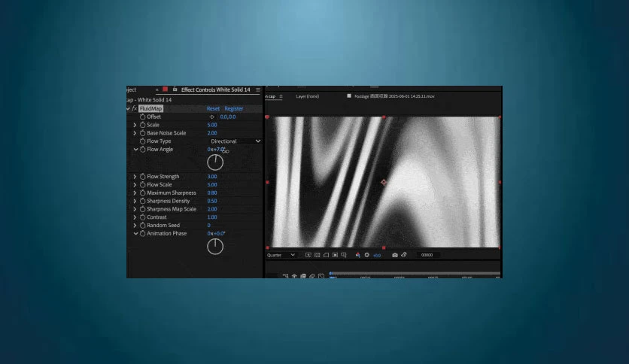This screenshot has height=364, width=629.
Task: Switch to the Project panel tab
Action: [132, 89]
